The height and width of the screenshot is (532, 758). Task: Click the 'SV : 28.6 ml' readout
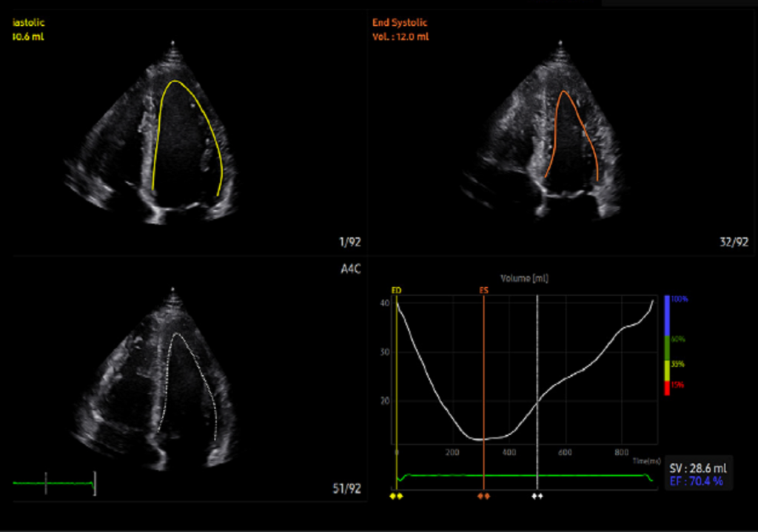(697, 468)
